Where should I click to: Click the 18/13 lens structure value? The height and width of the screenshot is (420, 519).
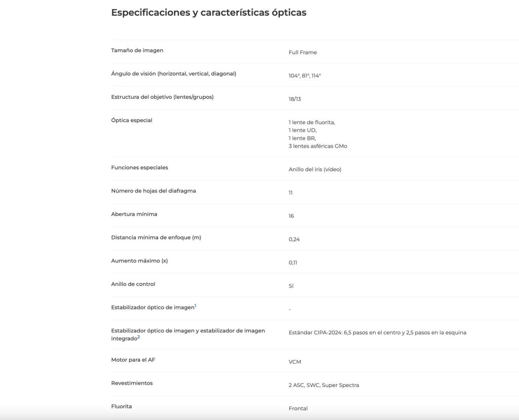(294, 99)
